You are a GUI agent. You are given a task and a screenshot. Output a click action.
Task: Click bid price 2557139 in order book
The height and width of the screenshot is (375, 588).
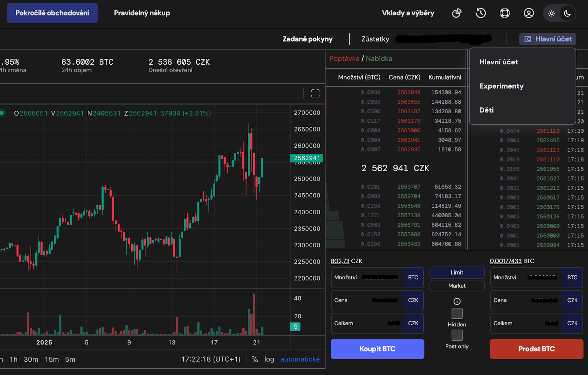pyautogui.click(x=409, y=215)
